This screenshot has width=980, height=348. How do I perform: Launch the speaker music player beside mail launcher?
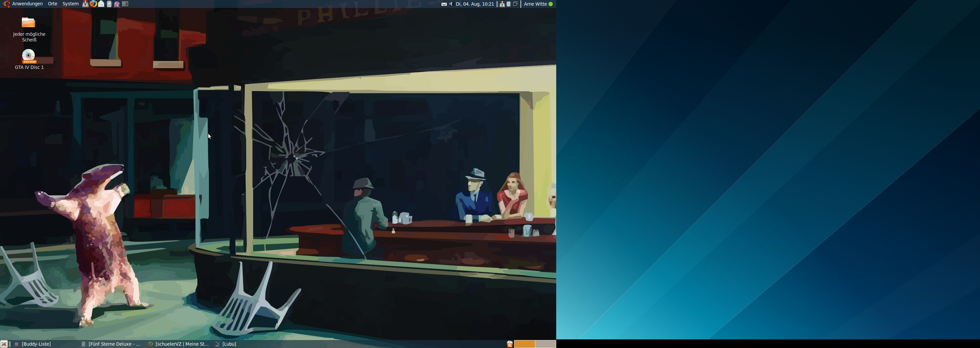[109, 4]
